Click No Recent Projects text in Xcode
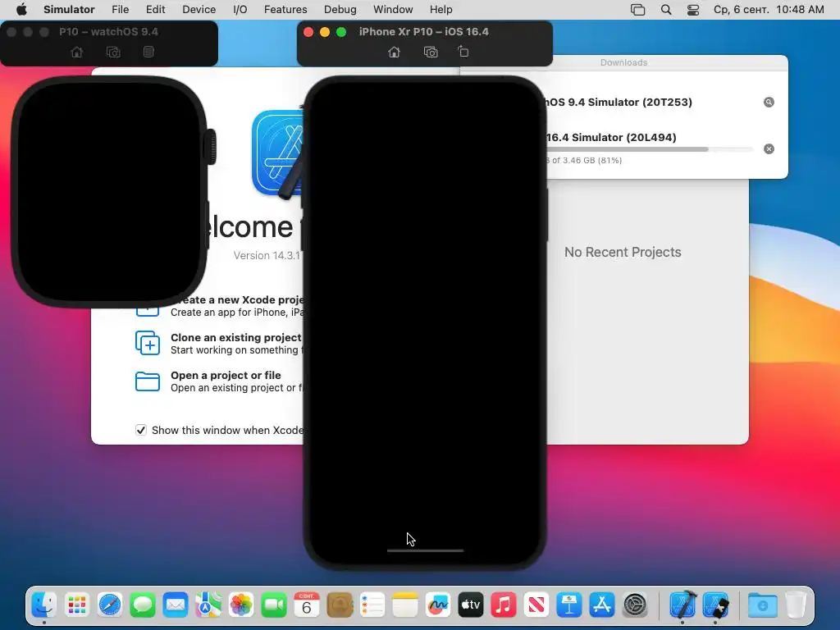 623,253
